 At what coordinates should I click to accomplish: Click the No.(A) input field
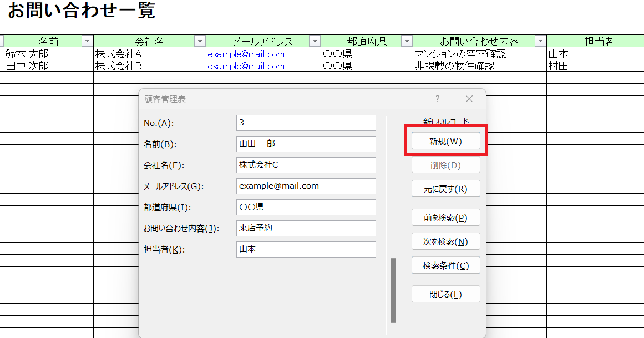[306, 123]
